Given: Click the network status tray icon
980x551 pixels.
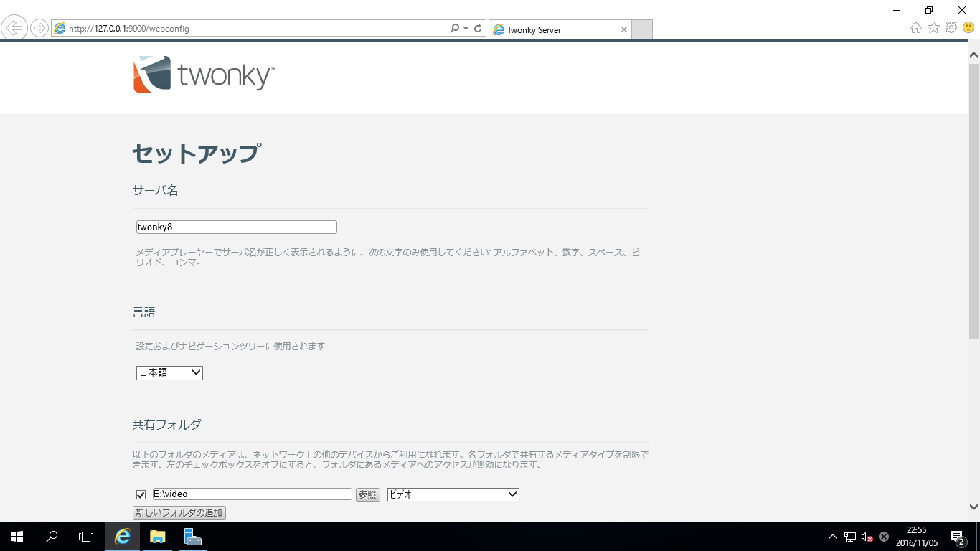Looking at the screenshot, I should pos(850,537).
